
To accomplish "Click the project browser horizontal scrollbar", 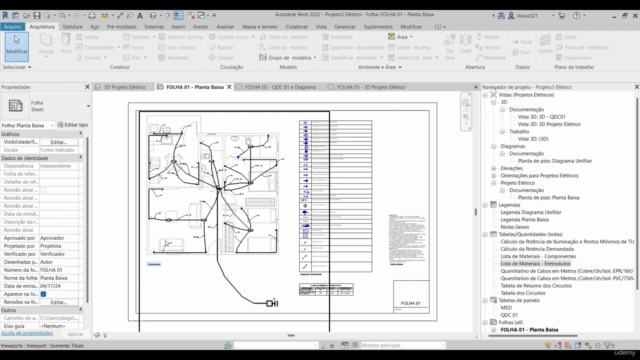I will coord(533,336).
